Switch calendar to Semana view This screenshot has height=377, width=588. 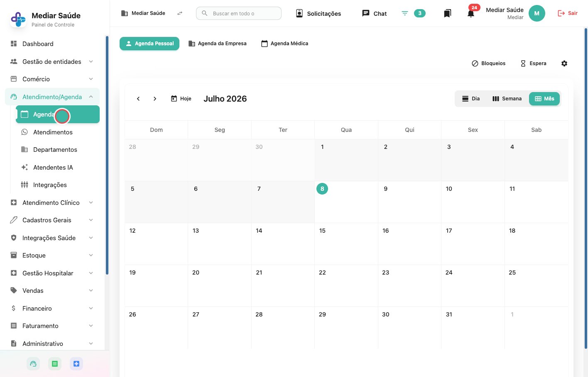[507, 99]
